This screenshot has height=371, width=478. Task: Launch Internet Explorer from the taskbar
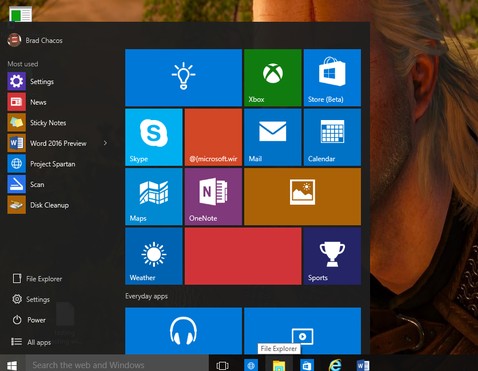tap(335, 365)
